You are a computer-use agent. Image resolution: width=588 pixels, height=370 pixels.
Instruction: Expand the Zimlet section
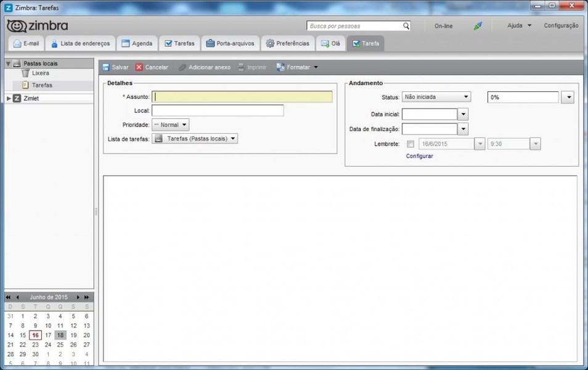(9, 98)
